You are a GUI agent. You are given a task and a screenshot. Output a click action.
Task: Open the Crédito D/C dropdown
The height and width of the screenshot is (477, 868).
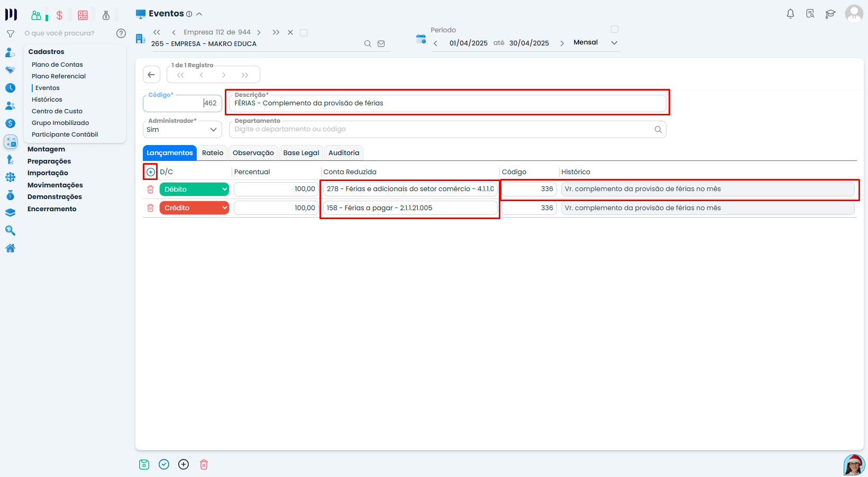click(194, 208)
